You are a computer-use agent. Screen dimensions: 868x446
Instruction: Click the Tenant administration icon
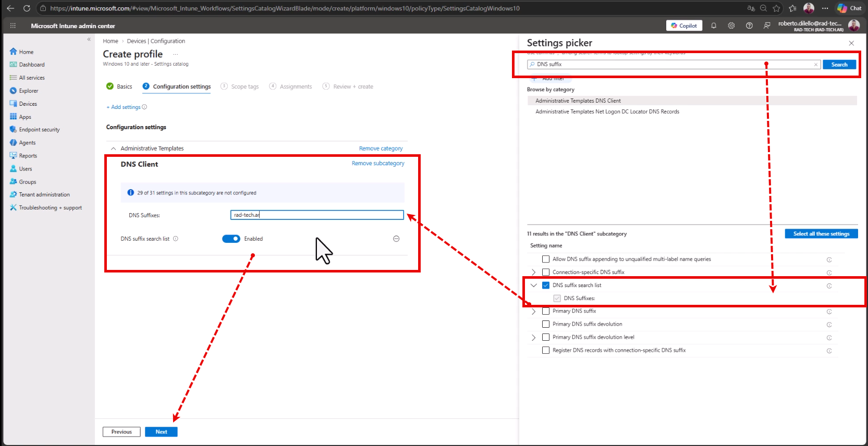click(x=14, y=194)
